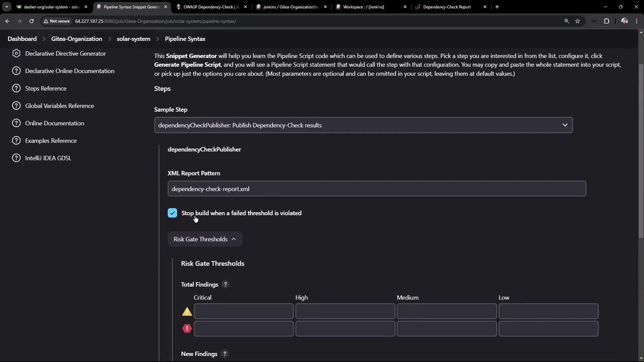Click the New Findings help icon
The height and width of the screenshot is (362, 644).
(x=225, y=354)
